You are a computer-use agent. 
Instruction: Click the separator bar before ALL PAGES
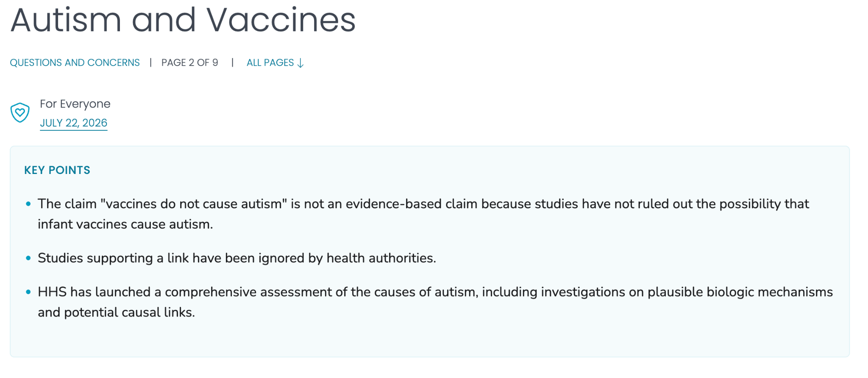[232, 63]
